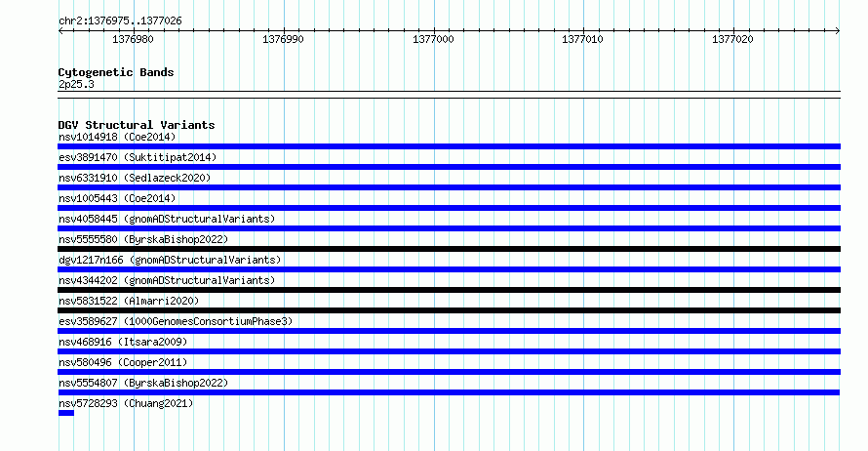Select the nsv580496 (Cooper2011) label

123,362
